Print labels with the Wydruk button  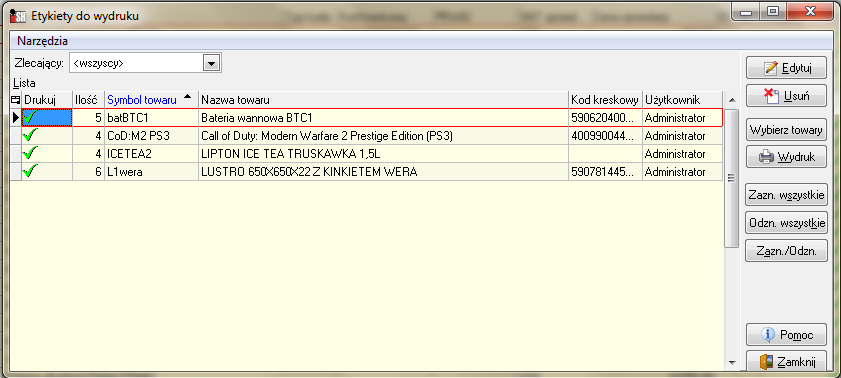786,157
